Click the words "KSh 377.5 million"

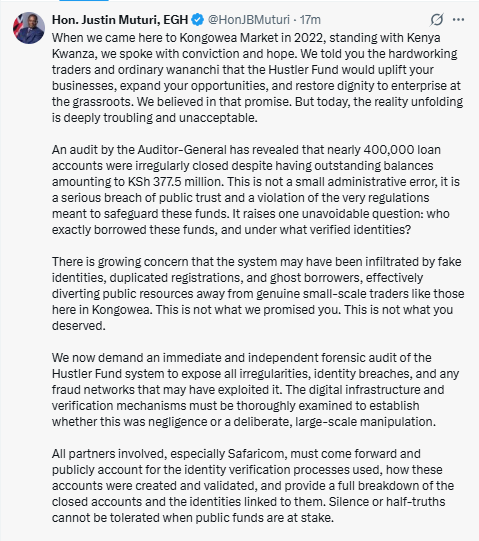click(175, 181)
